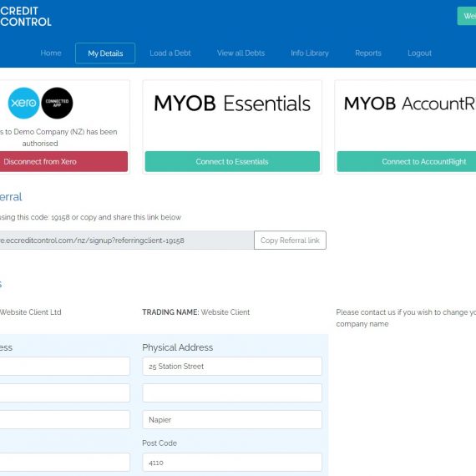This screenshot has height=476, width=476.
Task: Click the Post Code label
Action: [x=160, y=443]
